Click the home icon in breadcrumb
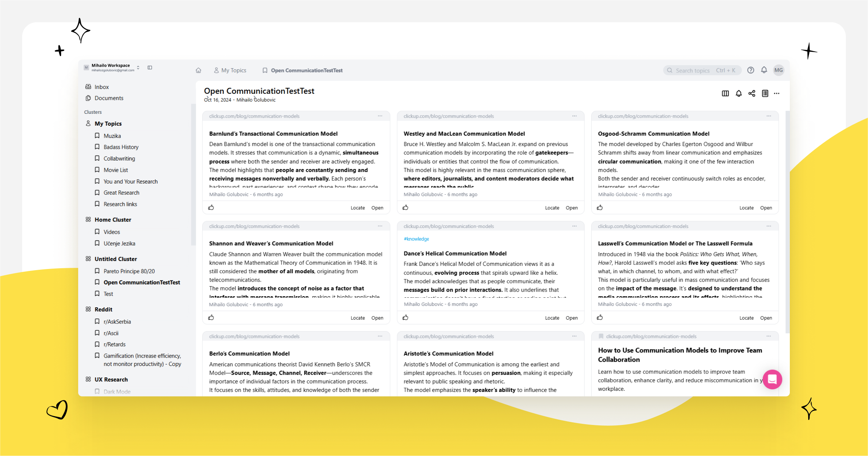This screenshot has height=456, width=868. (198, 71)
